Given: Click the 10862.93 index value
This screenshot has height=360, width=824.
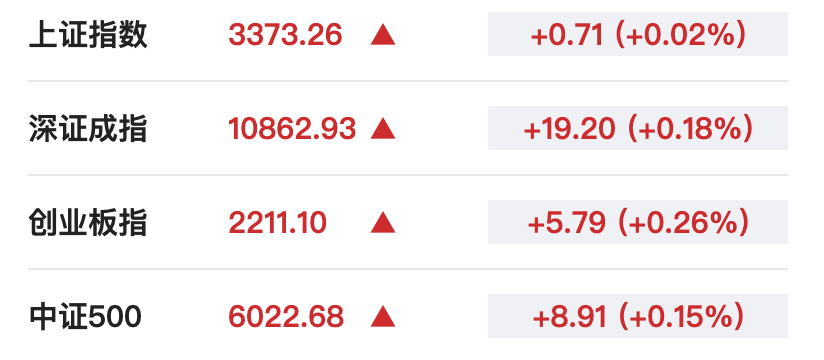Looking at the screenshot, I should 292,129.
